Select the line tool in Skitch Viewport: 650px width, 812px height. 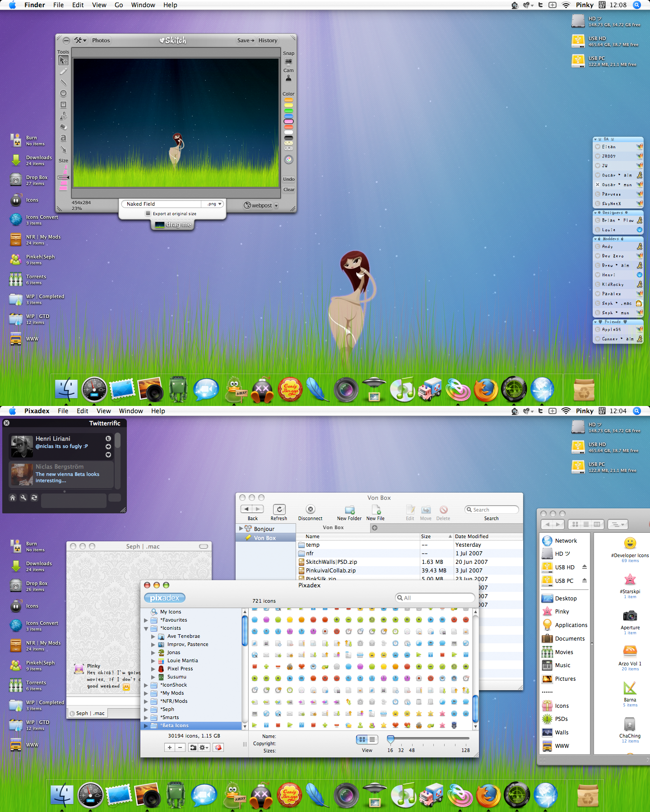[x=63, y=82]
